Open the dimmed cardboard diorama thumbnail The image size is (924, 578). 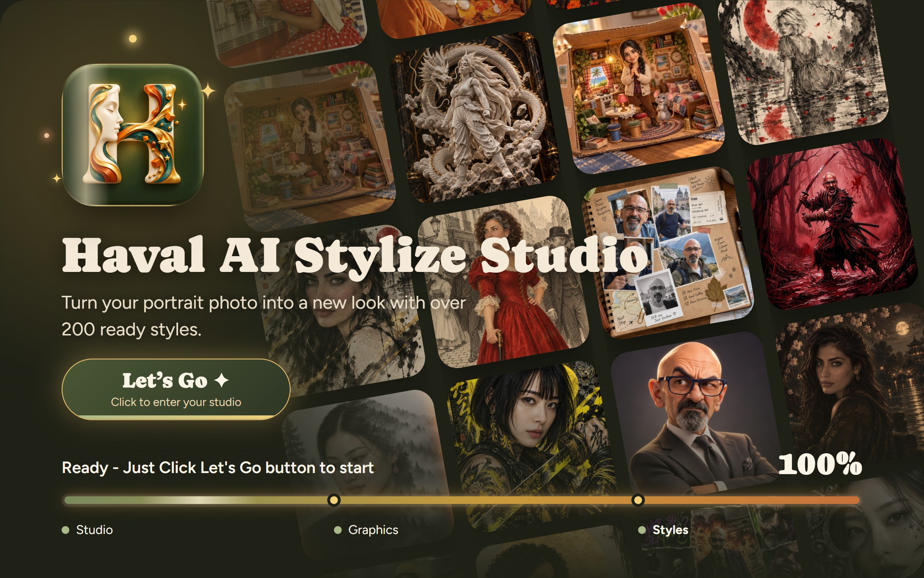(310, 146)
